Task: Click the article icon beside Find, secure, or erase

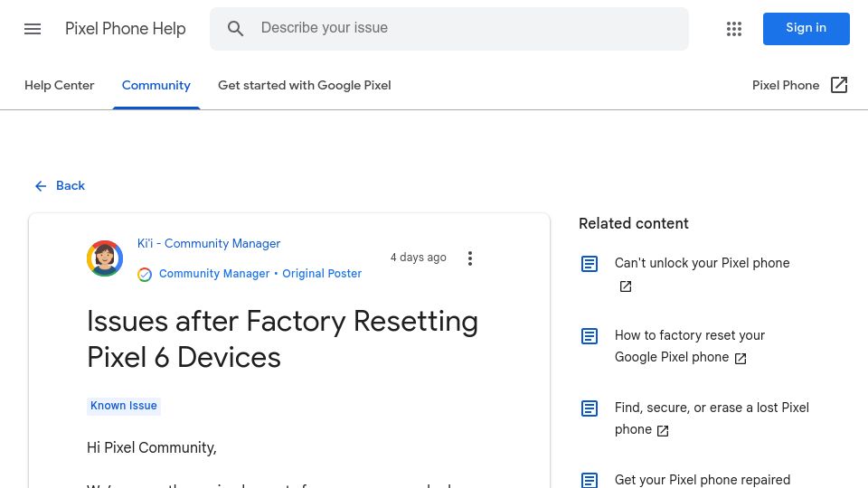Action: pos(590,408)
